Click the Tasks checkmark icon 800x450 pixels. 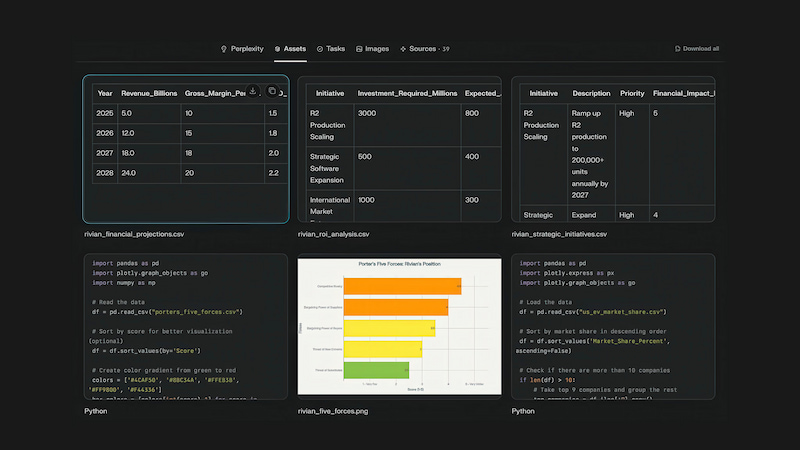(320, 48)
